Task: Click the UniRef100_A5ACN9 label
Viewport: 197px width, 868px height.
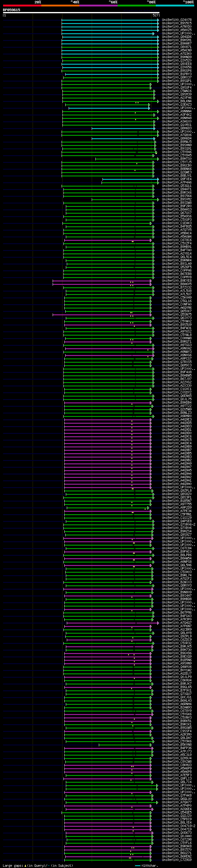Action: [177, 50]
